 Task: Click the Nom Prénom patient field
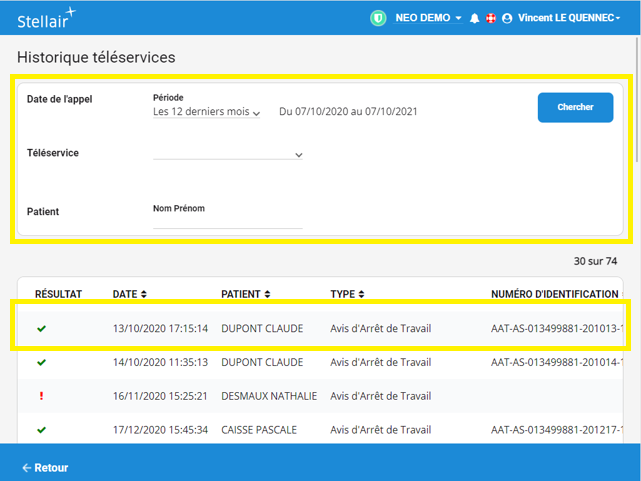[227, 221]
